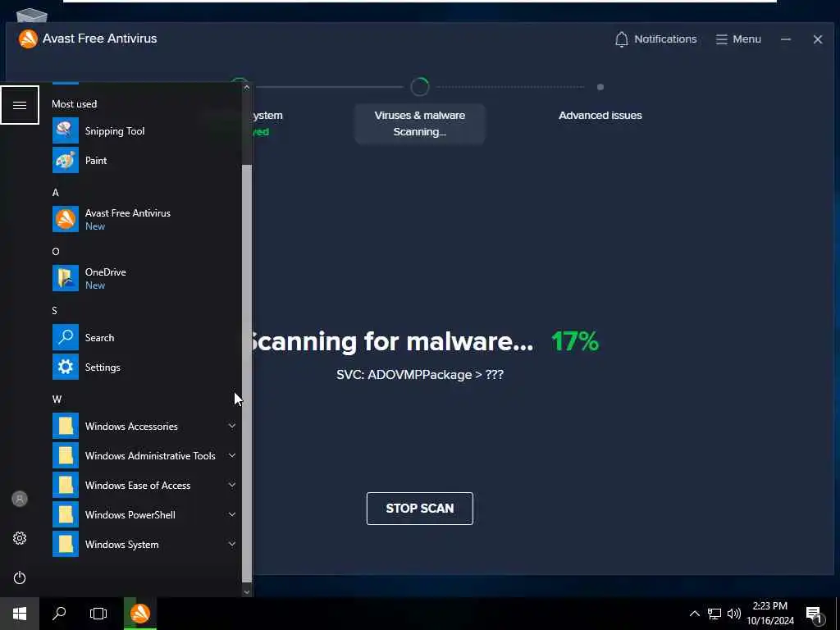Open Settings gear in Start menu rail

[x=20, y=538]
